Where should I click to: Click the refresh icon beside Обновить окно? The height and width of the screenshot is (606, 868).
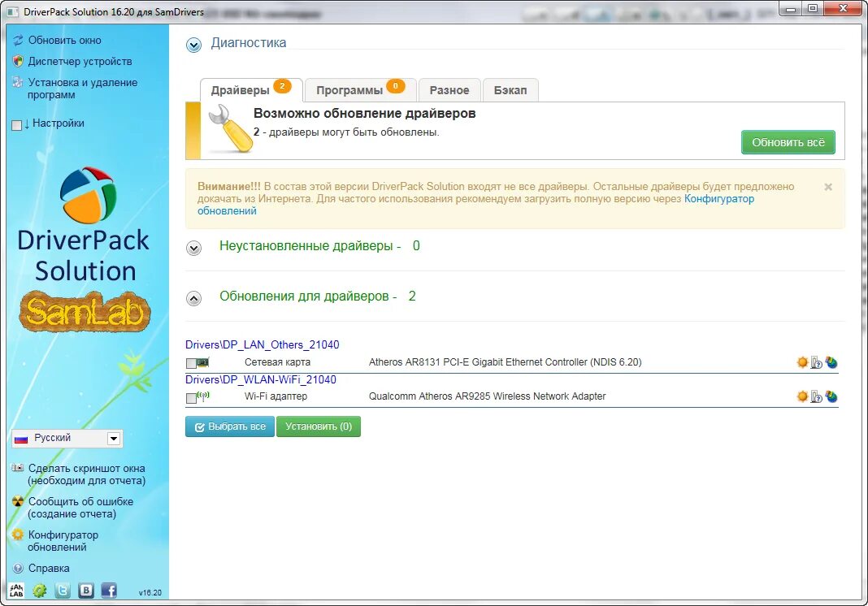pos(18,41)
